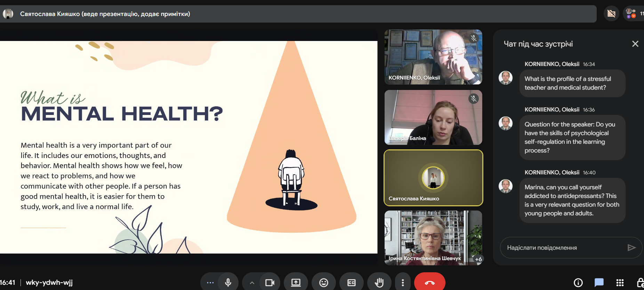Open the emoji reactions button
The width and height of the screenshot is (644, 290).
(324, 283)
